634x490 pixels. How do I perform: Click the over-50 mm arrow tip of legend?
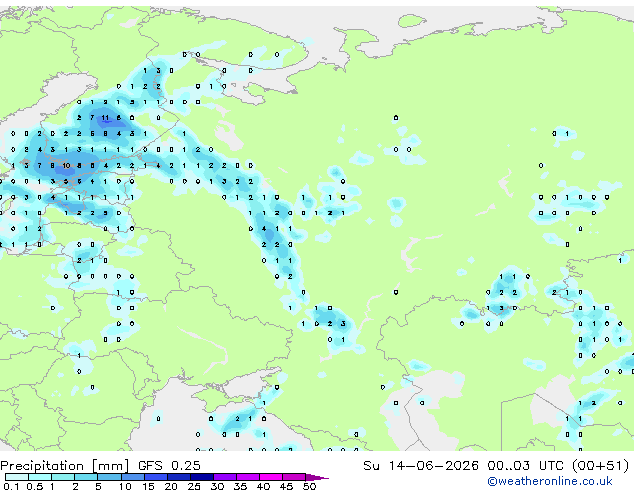[317, 478]
